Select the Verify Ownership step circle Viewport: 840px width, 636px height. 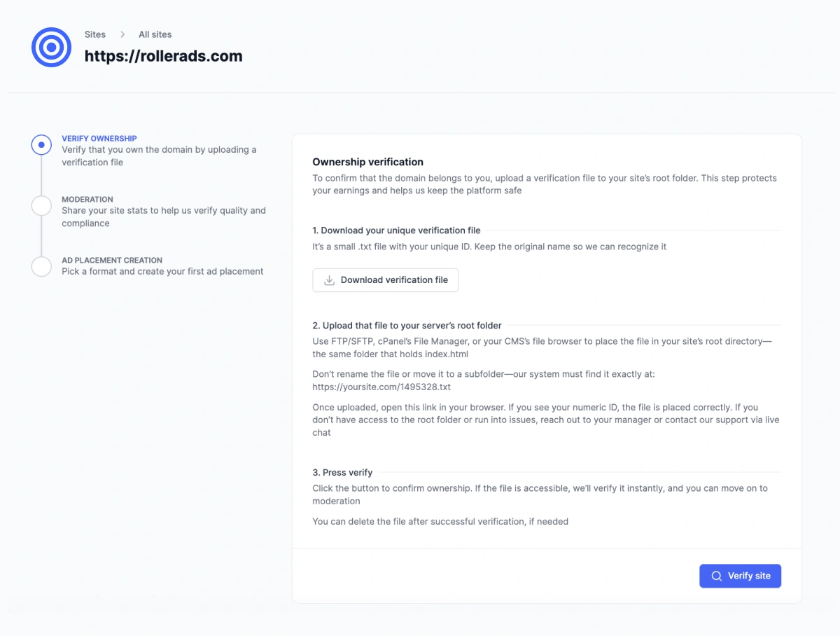pyautogui.click(x=41, y=145)
